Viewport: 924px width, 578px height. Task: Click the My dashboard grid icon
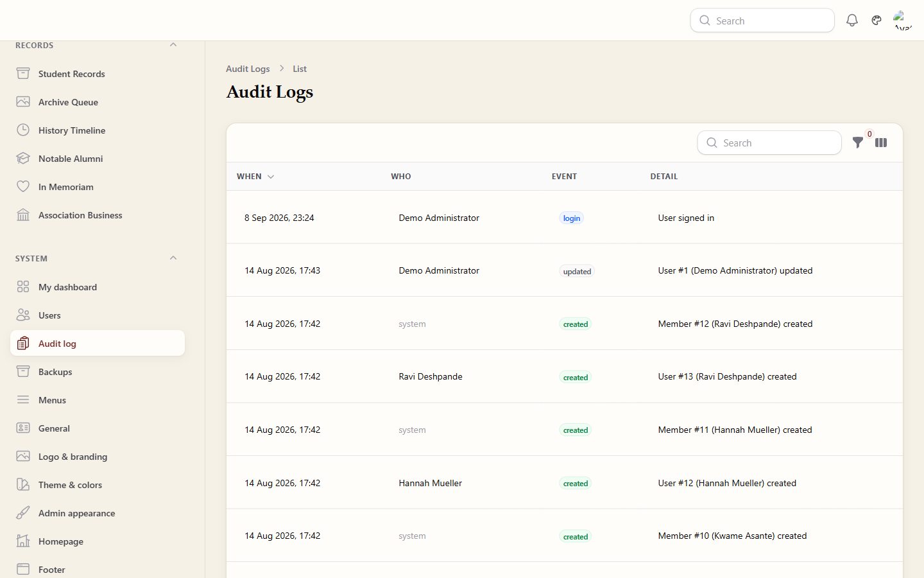click(x=23, y=286)
